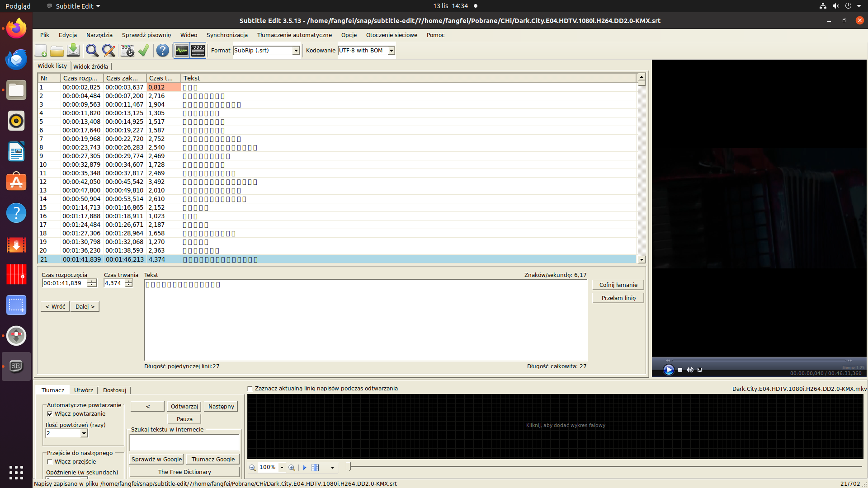Expand the Kodowanie UTF-8 dropdown

(x=392, y=51)
